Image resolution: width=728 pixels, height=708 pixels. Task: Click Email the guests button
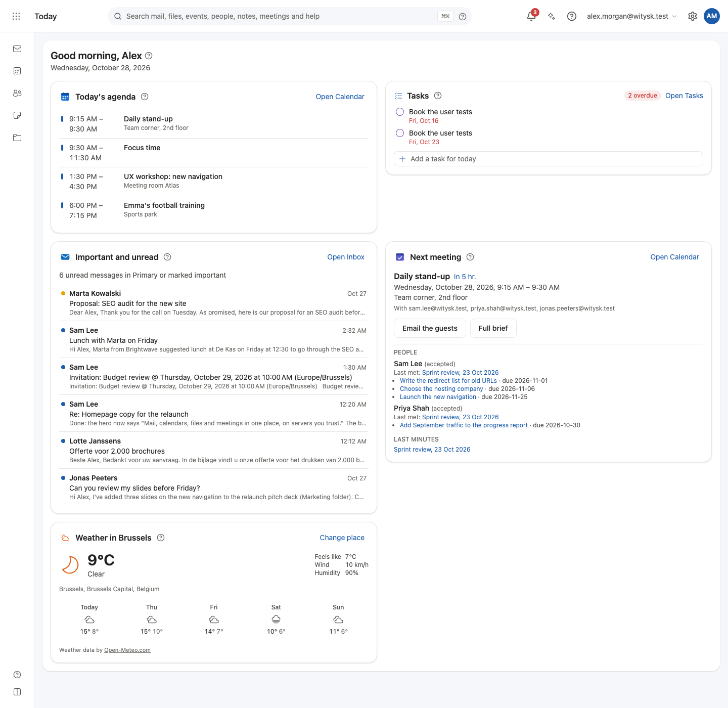[x=430, y=328]
